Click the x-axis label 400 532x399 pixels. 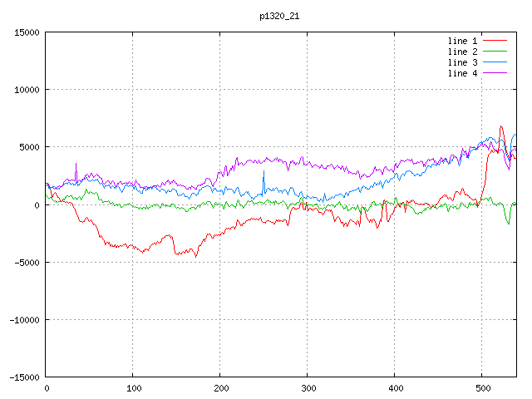396,388
